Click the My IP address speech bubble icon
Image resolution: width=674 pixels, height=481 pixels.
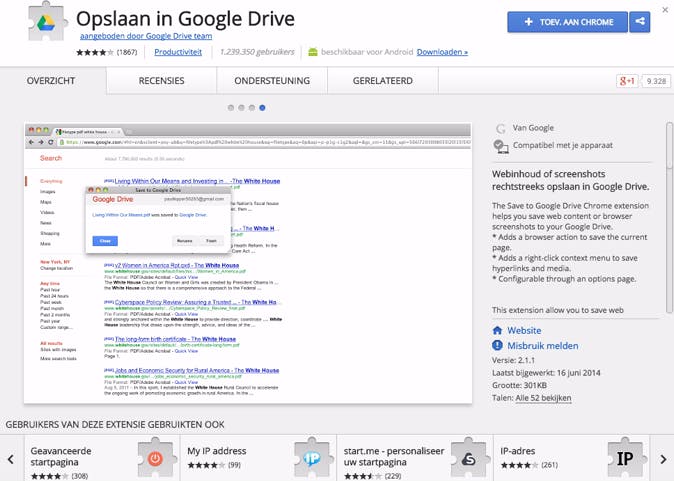point(312,459)
